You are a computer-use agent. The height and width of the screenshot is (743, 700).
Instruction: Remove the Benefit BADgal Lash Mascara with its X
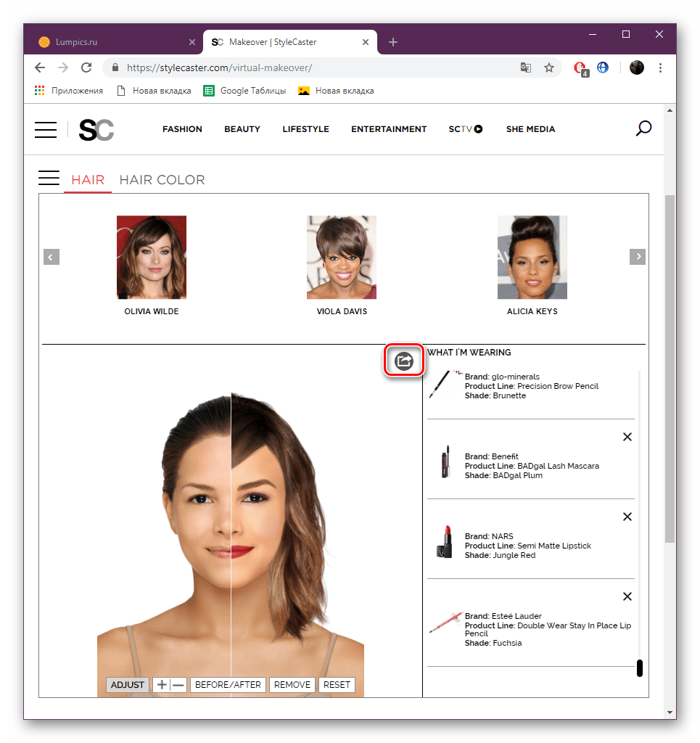[x=627, y=437]
